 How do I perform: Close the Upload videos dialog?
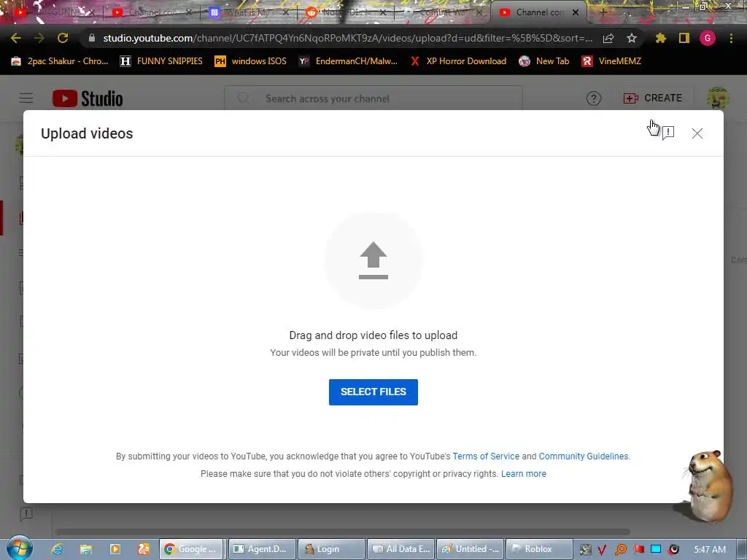(697, 133)
